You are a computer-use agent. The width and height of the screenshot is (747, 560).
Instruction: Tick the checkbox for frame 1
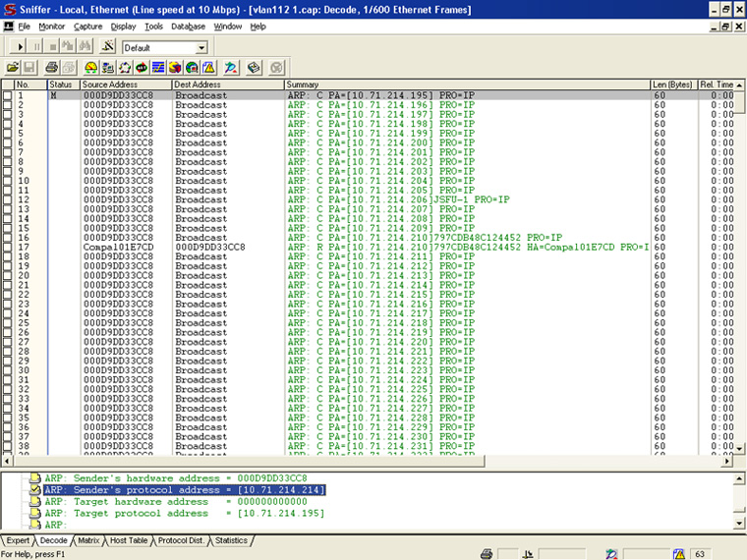8,95
